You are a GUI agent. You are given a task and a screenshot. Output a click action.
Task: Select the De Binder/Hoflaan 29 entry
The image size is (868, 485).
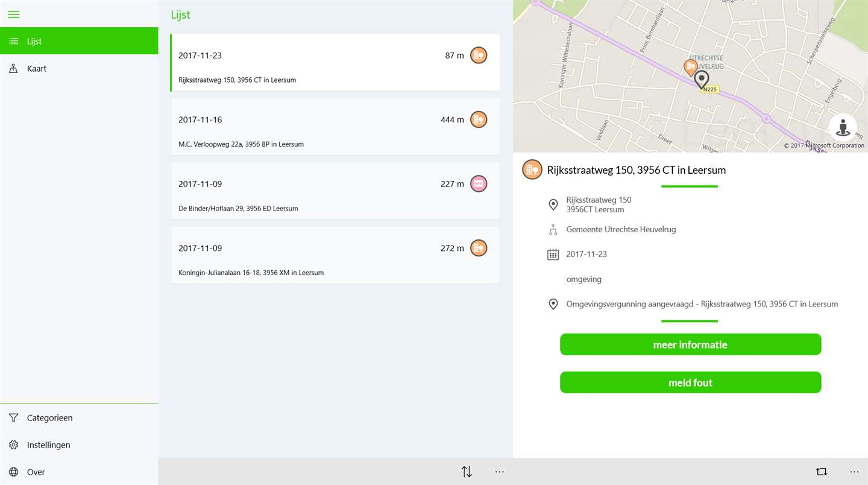coord(335,191)
